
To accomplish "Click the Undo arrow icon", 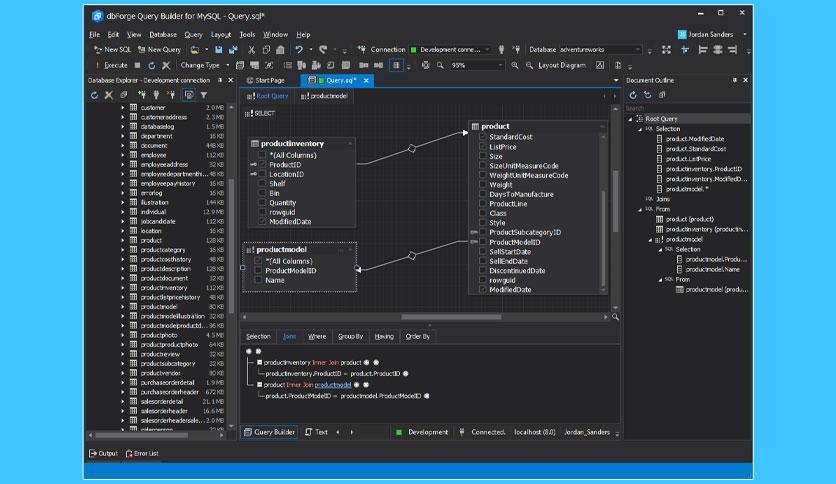I will [x=299, y=50].
